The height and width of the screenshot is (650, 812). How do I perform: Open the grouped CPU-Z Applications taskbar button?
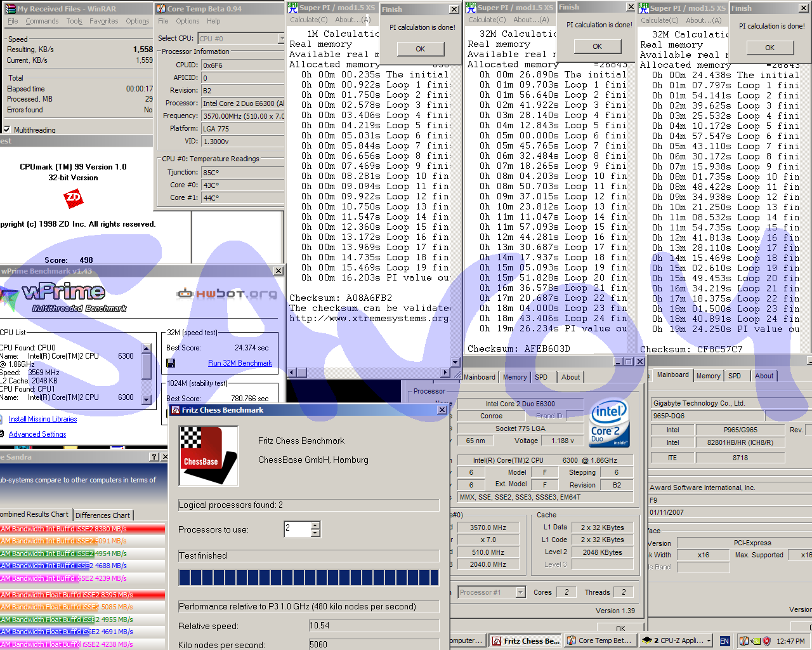click(x=676, y=641)
